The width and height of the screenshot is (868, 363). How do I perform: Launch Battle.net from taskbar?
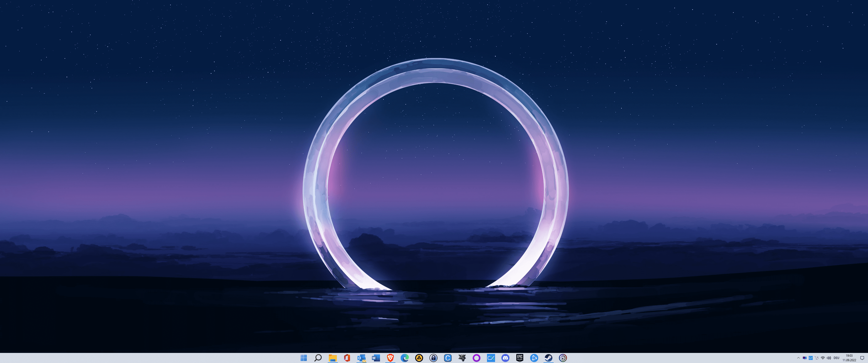tap(534, 358)
